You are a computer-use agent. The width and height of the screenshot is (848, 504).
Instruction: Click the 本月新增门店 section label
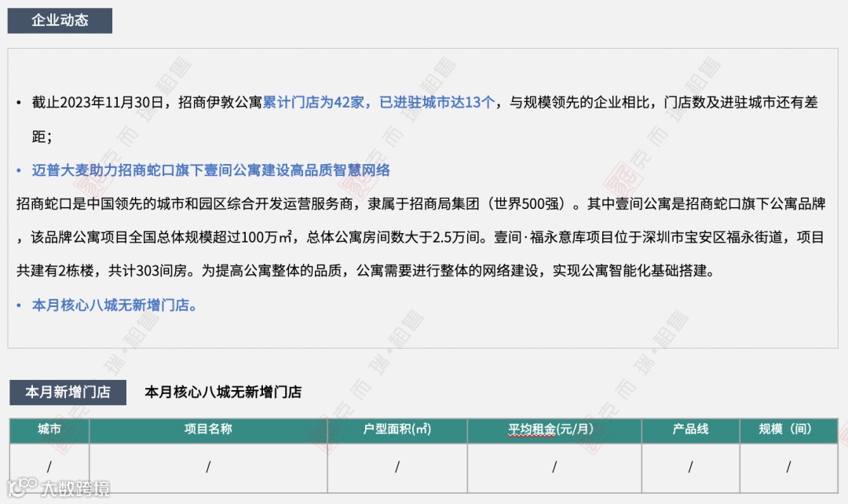(x=68, y=392)
